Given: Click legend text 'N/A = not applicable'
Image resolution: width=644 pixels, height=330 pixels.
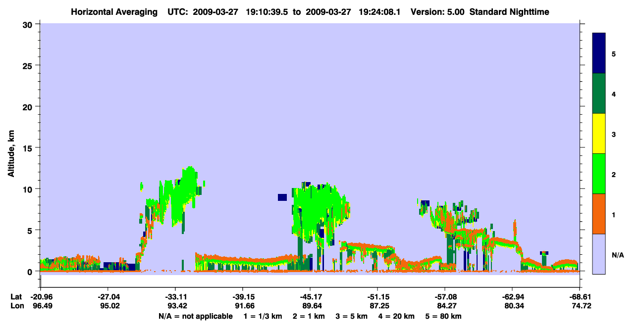Looking at the screenshot, I should 195,316.
